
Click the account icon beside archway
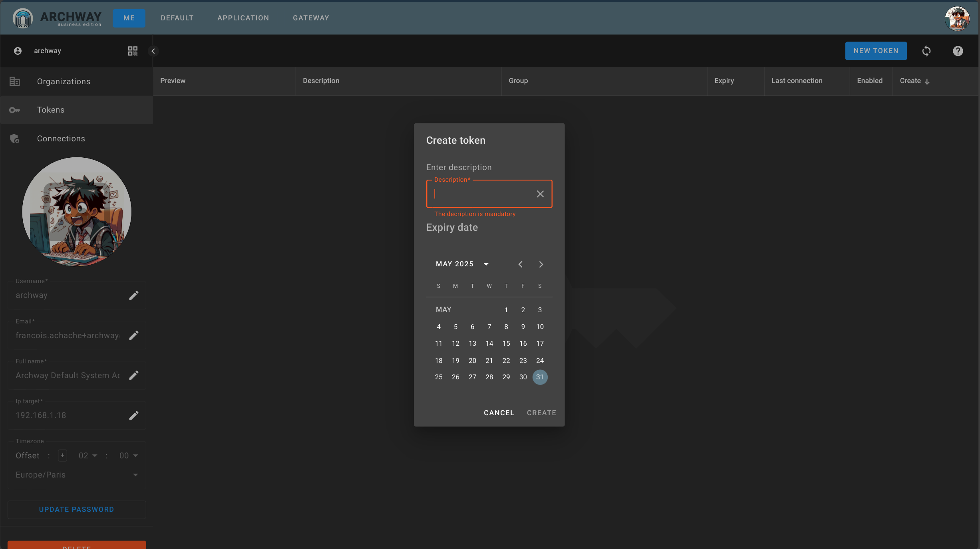pos(18,51)
